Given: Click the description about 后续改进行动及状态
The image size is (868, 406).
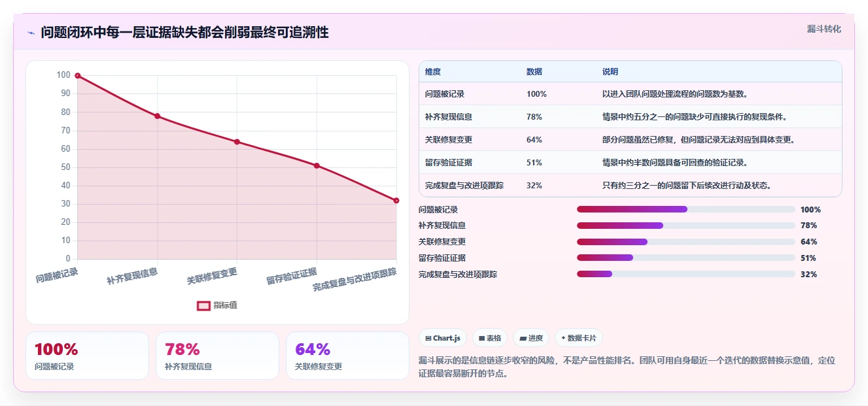Looking at the screenshot, I should point(687,186).
